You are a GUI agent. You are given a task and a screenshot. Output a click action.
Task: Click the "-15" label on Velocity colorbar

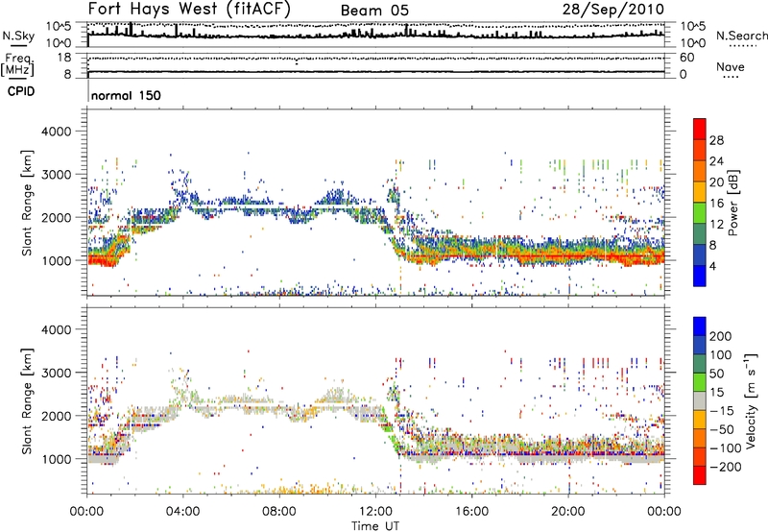pyautogui.click(x=721, y=411)
